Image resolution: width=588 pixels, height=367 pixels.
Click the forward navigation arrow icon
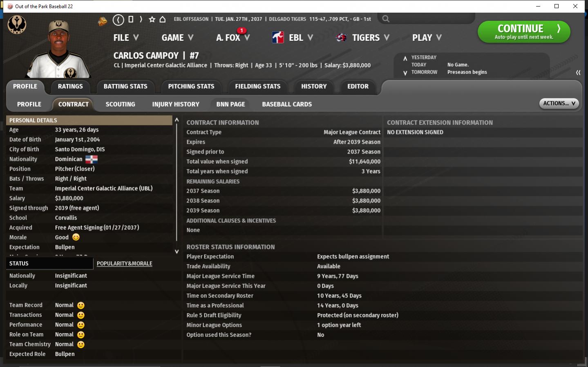point(141,19)
